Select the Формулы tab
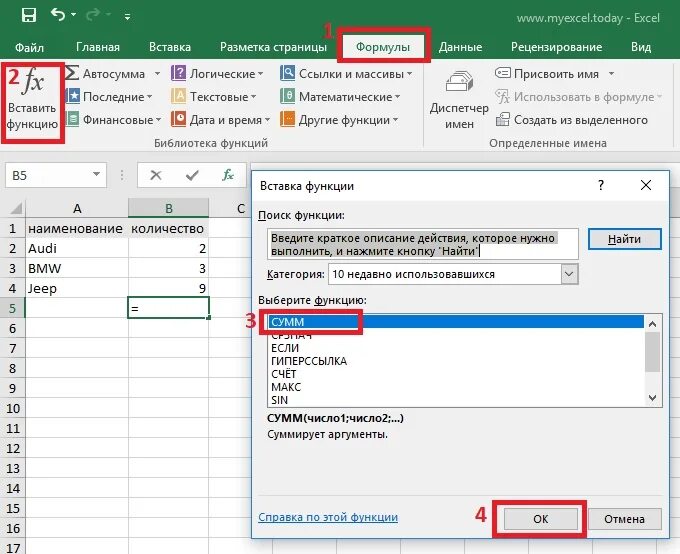The width and height of the screenshot is (680, 554). click(383, 47)
